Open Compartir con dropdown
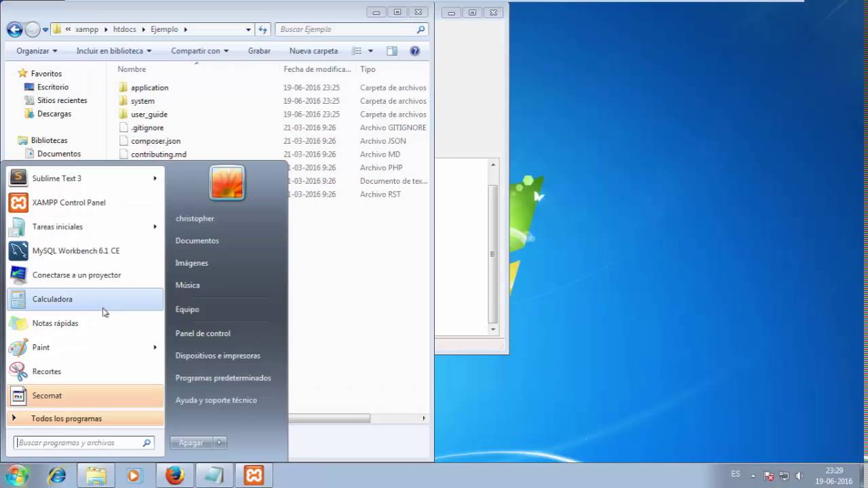Screen dimensions: 868x488 pyautogui.click(x=200, y=51)
